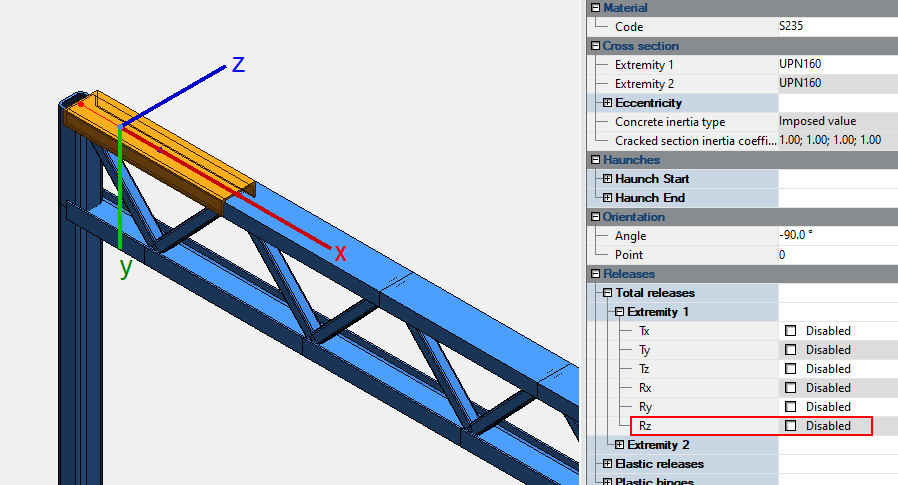Expand the Haunch End node
This screenshot has width=898, height=485.
coord(607,198)
